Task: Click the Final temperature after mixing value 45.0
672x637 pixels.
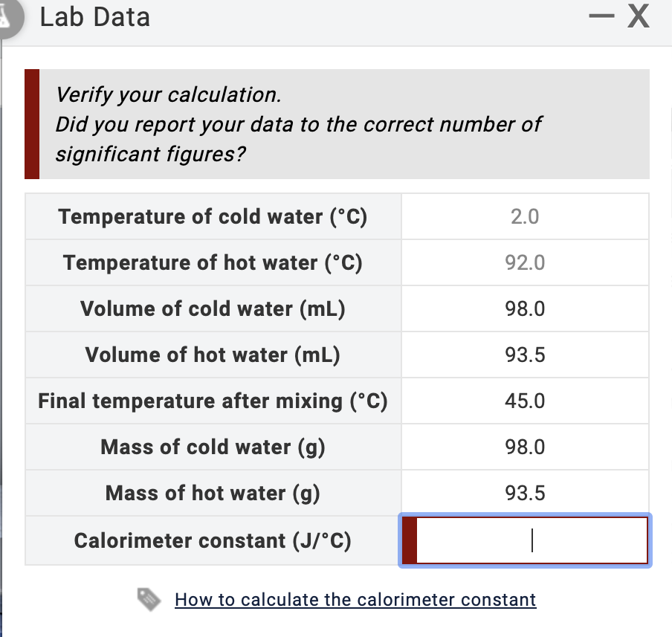Action: tap(525, 401)
